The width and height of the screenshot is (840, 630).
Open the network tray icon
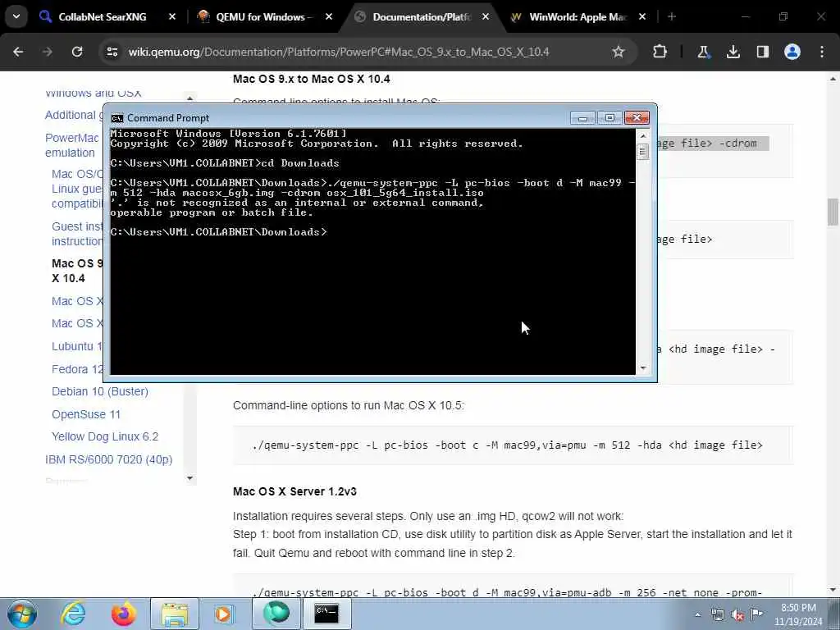[718, 615]
